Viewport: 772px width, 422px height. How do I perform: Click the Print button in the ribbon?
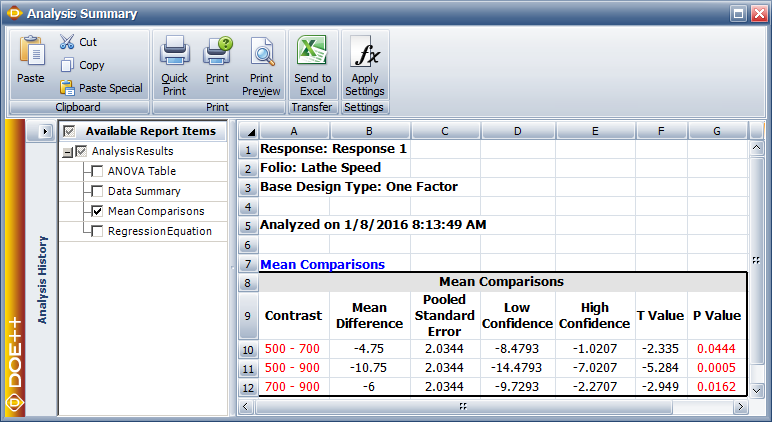217,60
